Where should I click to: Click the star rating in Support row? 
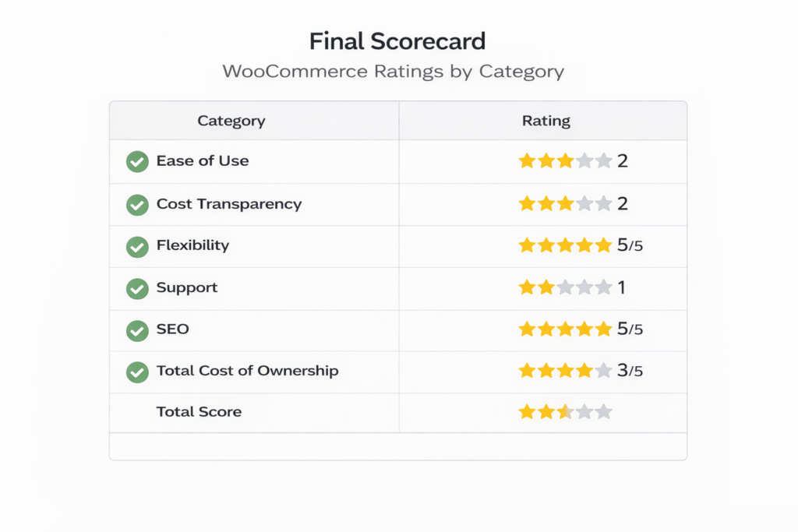click(x=565, y=288)
